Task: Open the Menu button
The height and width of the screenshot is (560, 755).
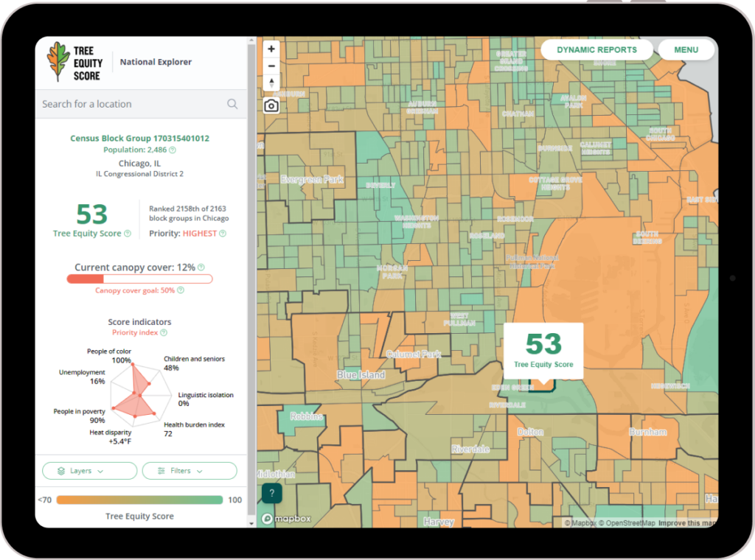Action: pos(686,50)
